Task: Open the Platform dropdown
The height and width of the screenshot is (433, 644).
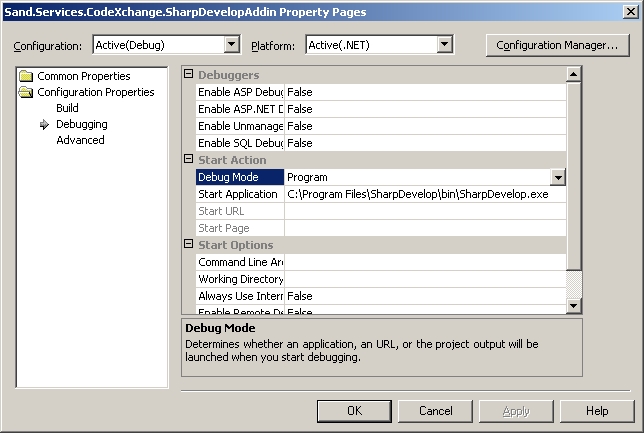Action: (x=445, y=44)
